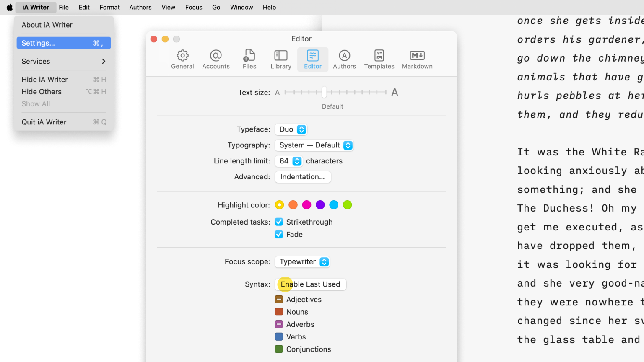The image size is (644, 362).
Task: Pick the purple highlight color swatch
Action: click(x=320, y=205)
